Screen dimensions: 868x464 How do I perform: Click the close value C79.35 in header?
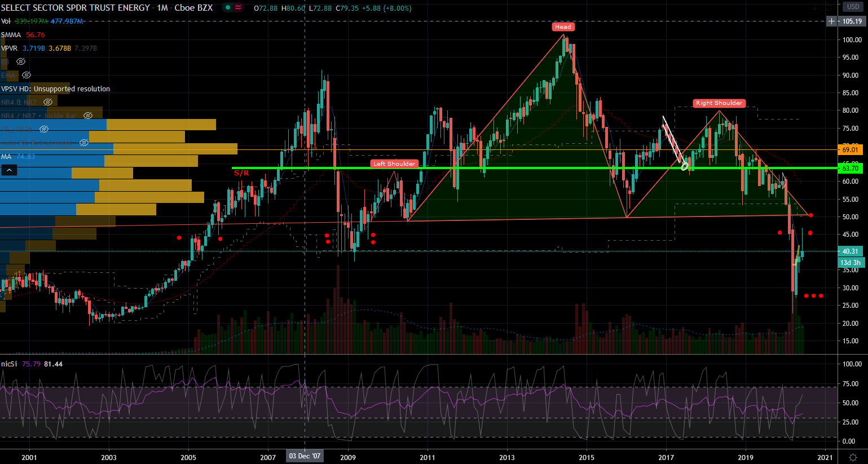pyautogui.click(x=347, y=8)
